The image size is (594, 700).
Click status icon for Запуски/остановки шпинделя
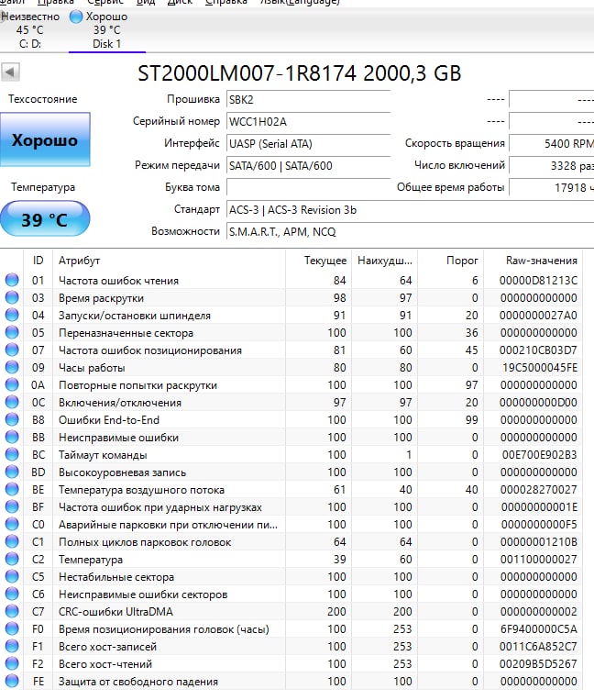pyautogui.click(x=12, y=315)
